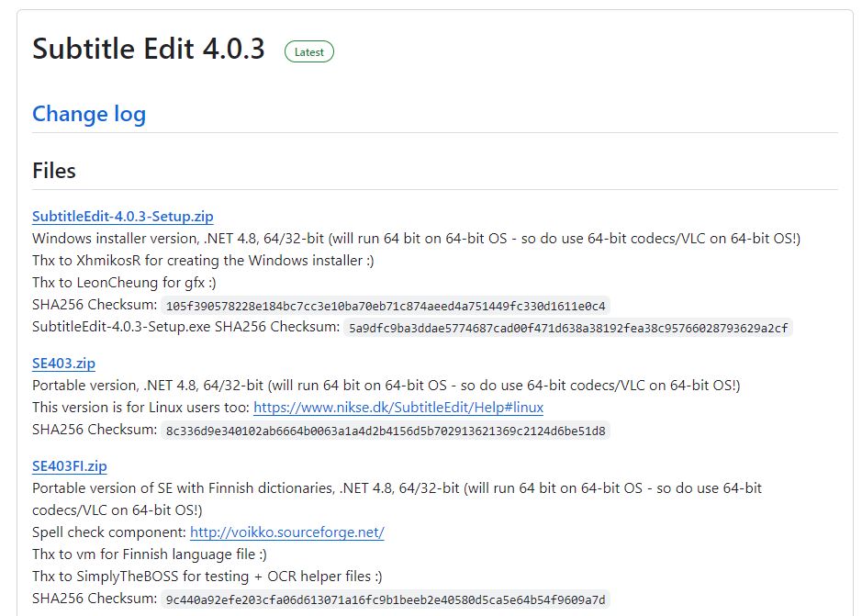Click the 'Thx to vm for Finnish language file' line
The width and height of the screenshot is (862, 616).
pyautogui.click(x=150, y=554)
